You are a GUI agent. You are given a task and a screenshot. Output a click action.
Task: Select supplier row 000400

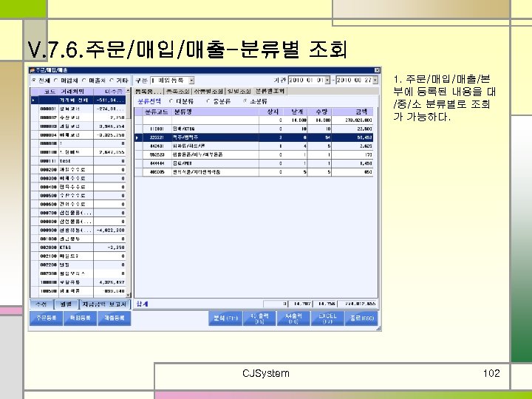point(78,187)
